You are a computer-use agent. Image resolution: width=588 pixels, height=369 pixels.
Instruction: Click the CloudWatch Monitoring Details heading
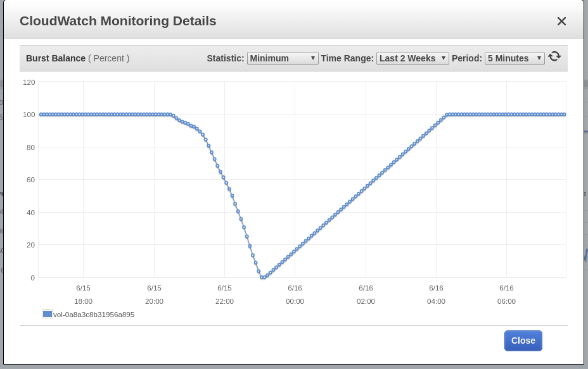click(118, 21)
